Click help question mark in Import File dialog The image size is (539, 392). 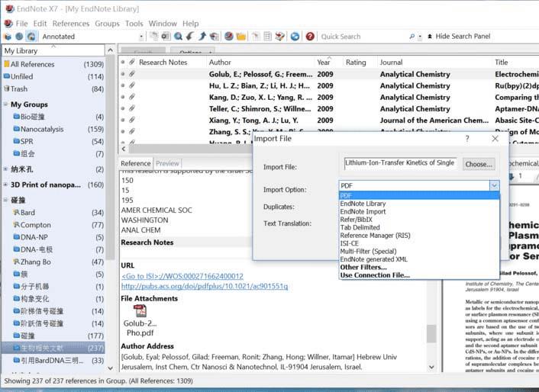tap(467, 139)
